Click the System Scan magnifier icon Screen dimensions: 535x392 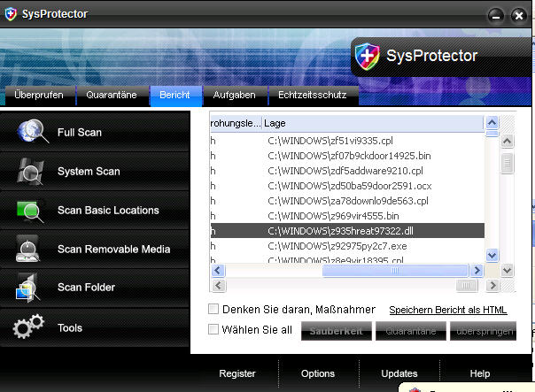[x=30, y=172]
